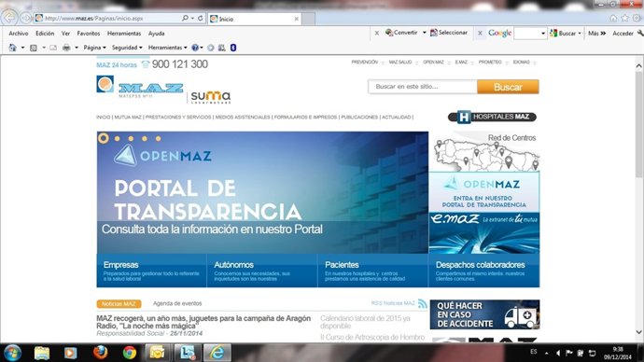Open Windows Start button
The height and width of the screenshot is (362, 644).
pos(12,353)
